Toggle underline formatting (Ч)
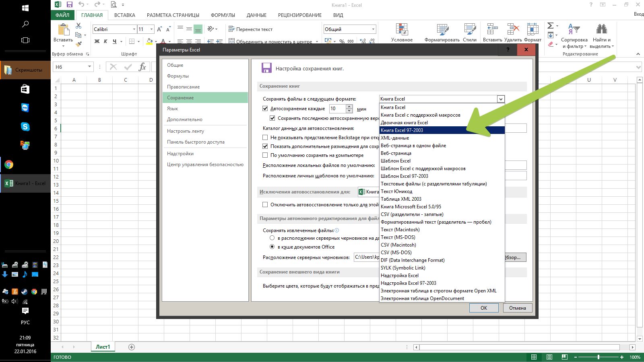 pyautogui.click(x=115, y=41)
